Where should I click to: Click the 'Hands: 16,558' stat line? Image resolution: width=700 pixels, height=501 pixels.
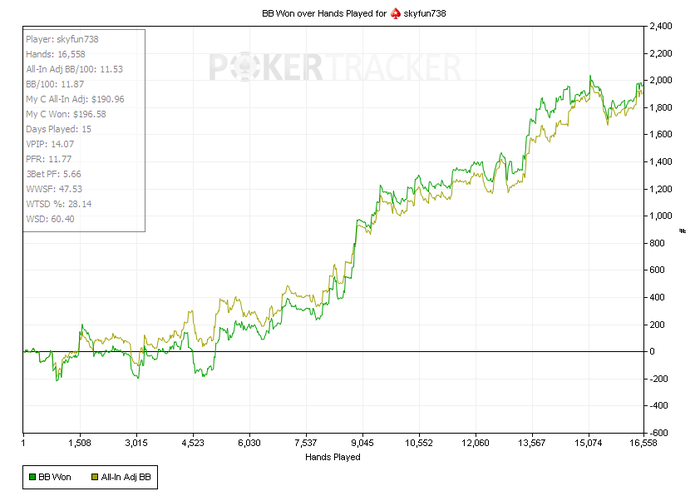[55, 54]
